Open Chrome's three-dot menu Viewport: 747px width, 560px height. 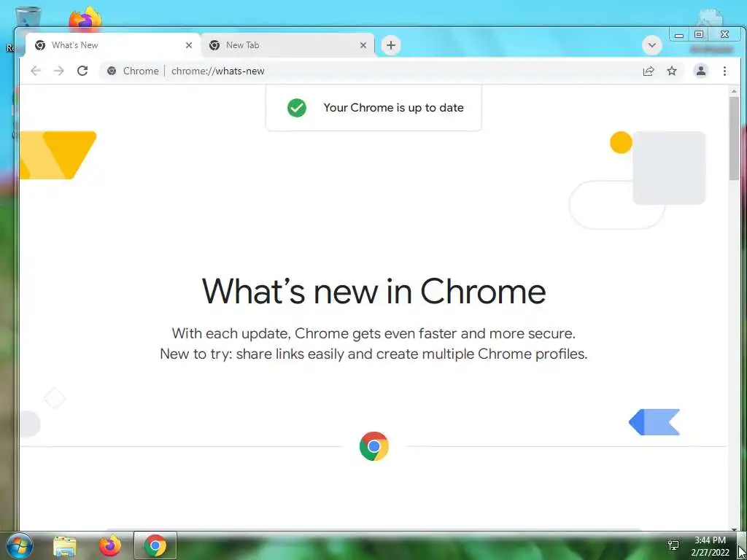pyautogui.click(x=724, y=71)
